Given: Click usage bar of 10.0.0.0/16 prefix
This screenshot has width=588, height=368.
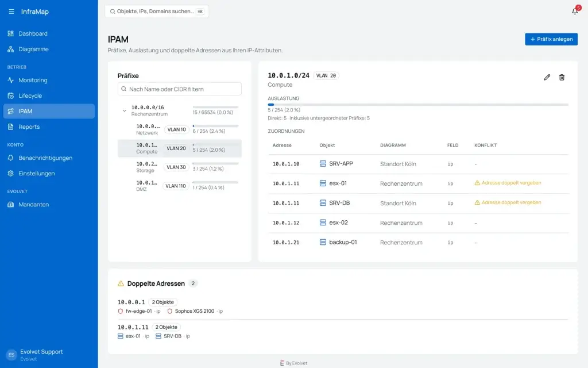Looking at the screenshot, I should [215, 107].
